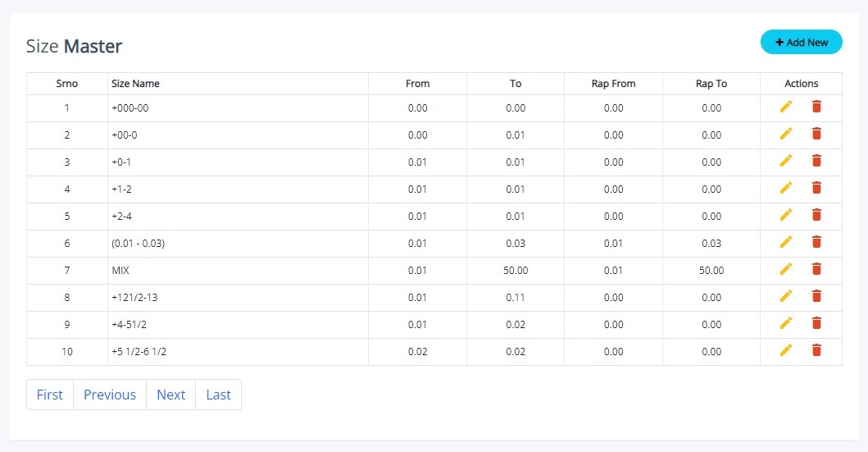Select the MIX size name cell
This screenshot has width=868, height=452.
pyautogui.click(x=120, y=270)
